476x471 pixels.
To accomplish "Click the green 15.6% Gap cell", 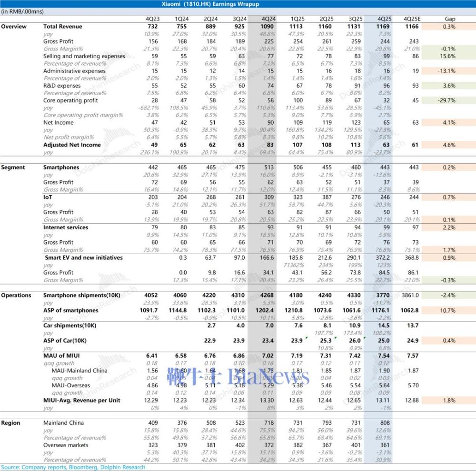I will point(448,56).
